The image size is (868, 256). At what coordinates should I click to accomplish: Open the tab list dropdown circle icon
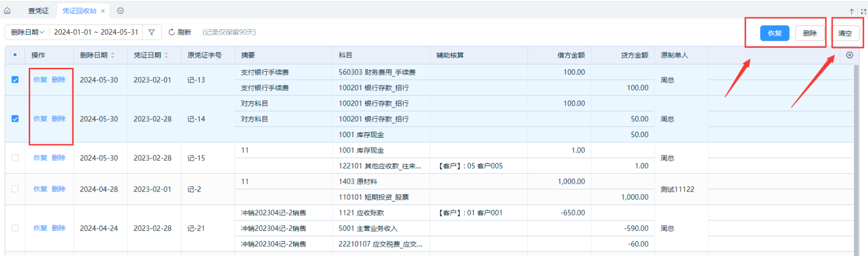120,10
